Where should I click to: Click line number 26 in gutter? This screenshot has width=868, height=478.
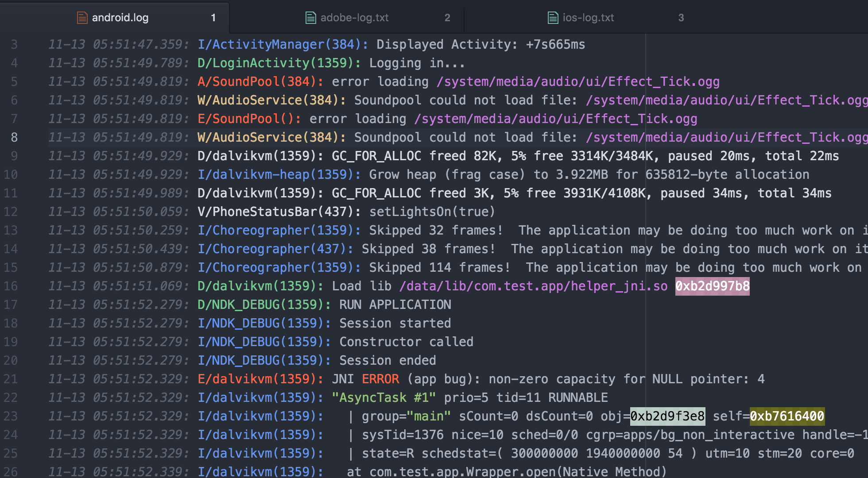point(11,472)
